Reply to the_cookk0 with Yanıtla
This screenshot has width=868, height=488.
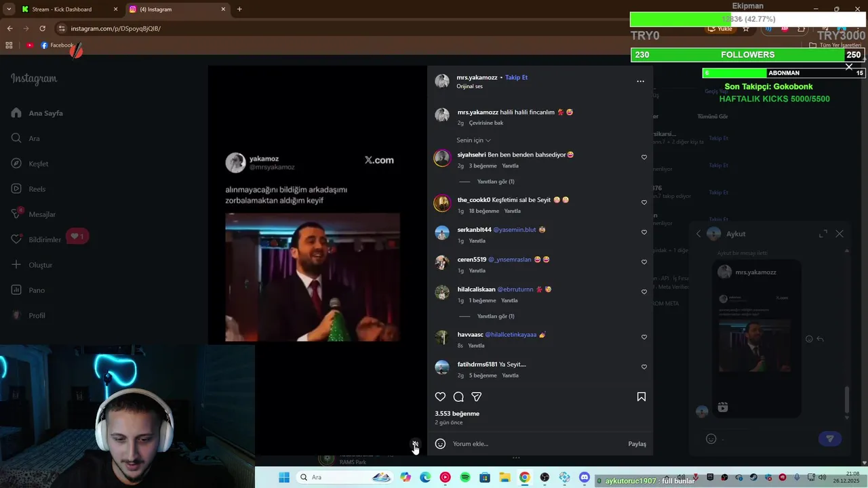coord(512,211)
